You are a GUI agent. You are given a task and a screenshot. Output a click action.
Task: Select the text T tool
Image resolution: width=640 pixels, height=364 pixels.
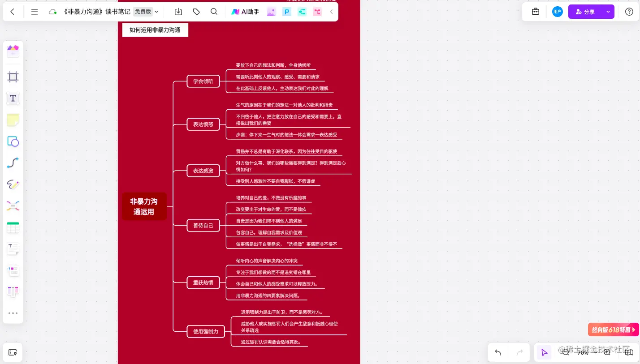[13, 98]
